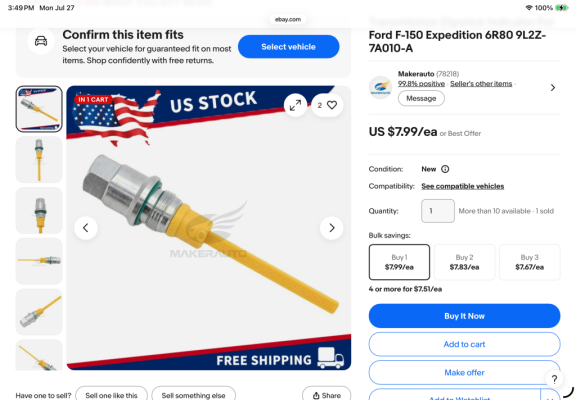Viewport: 576px width, 400px height.
Task: Click the Buy It Now button
Action: [x=464, y=316]
